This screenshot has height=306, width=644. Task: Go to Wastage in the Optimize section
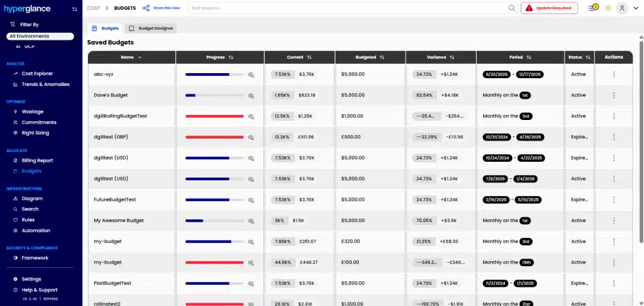33,111
